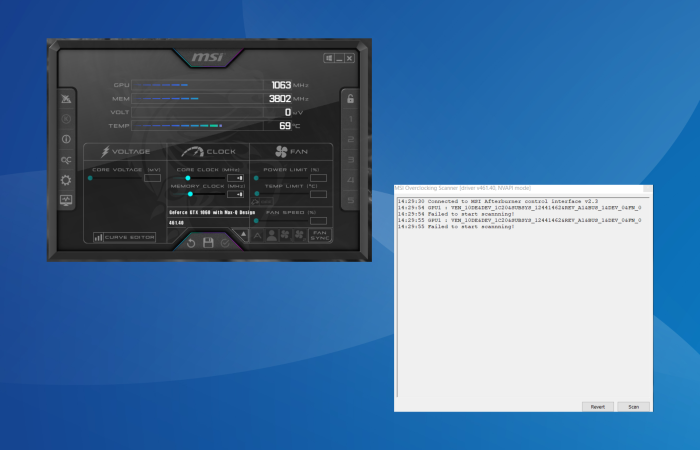Screen dimensions: 700x450
Task: Click the GeForce GTX 1060 with Max-Q Design label
Action: [212, 212]
